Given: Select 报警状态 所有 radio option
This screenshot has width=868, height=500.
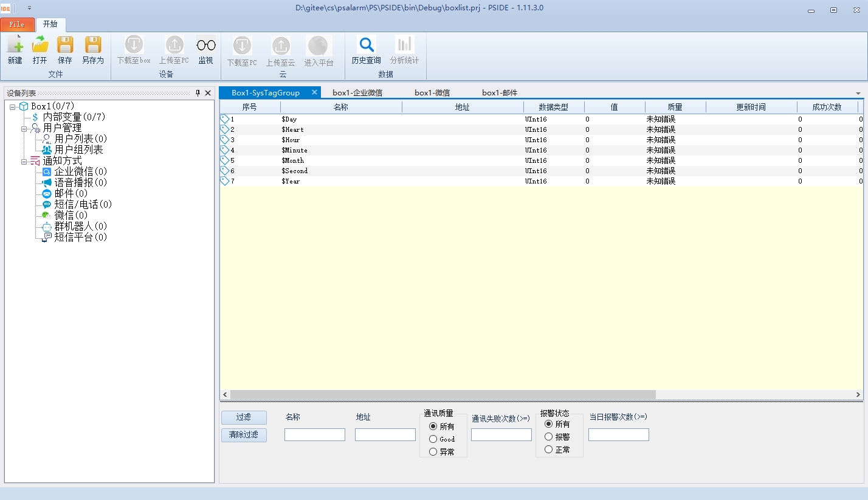Looking at the screenshot, I should click(x=548, y=423).
